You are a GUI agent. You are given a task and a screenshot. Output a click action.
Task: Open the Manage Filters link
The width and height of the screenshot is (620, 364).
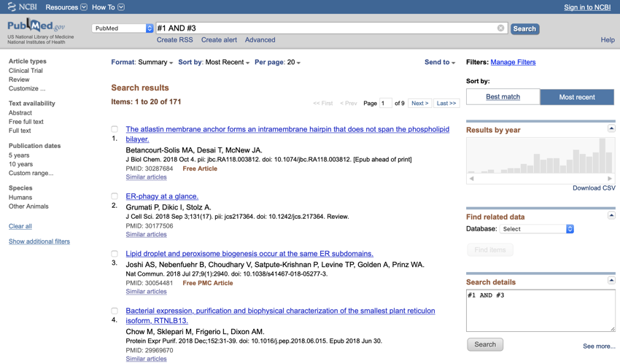(513, 63)
